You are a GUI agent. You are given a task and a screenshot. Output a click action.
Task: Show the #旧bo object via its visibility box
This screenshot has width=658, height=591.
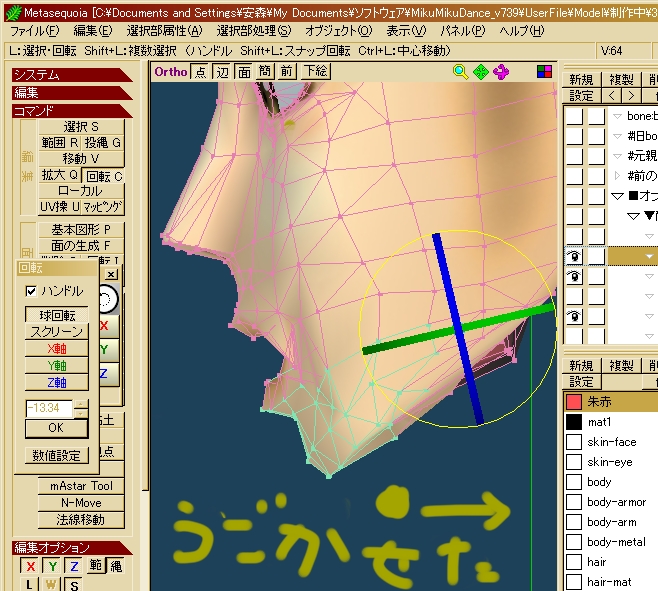(574, 136)
